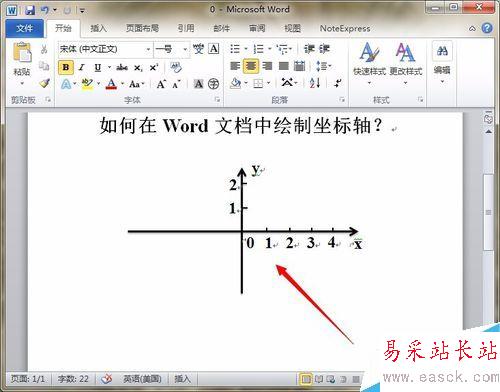Click the Grow Font icon

(x=161, y=84)
